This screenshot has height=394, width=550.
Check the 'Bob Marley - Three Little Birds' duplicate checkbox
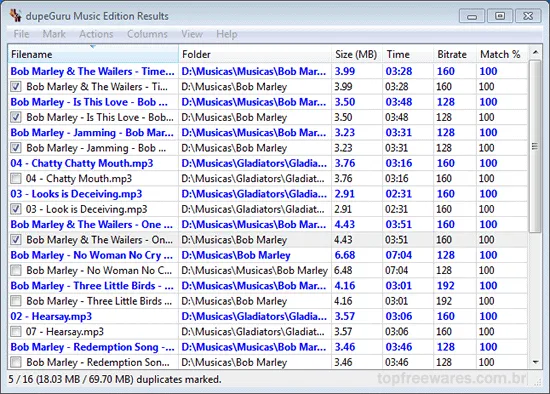click(x=16, y=301)
